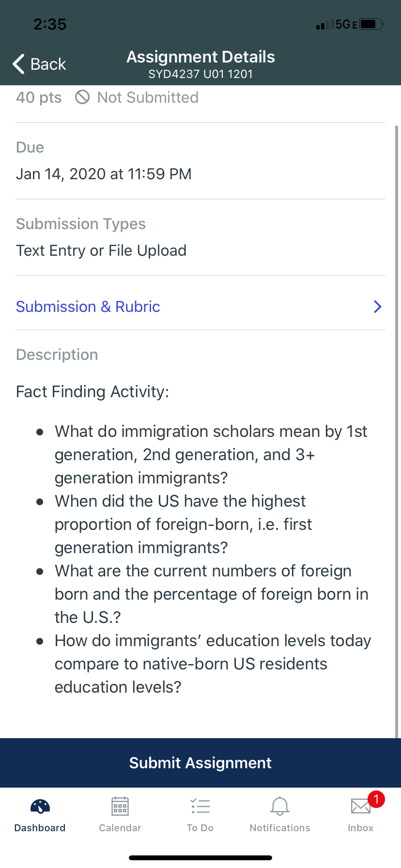The image size is (401, 868).
Task: Tap the Back chevron arrow icon
Action: point(18,64)
